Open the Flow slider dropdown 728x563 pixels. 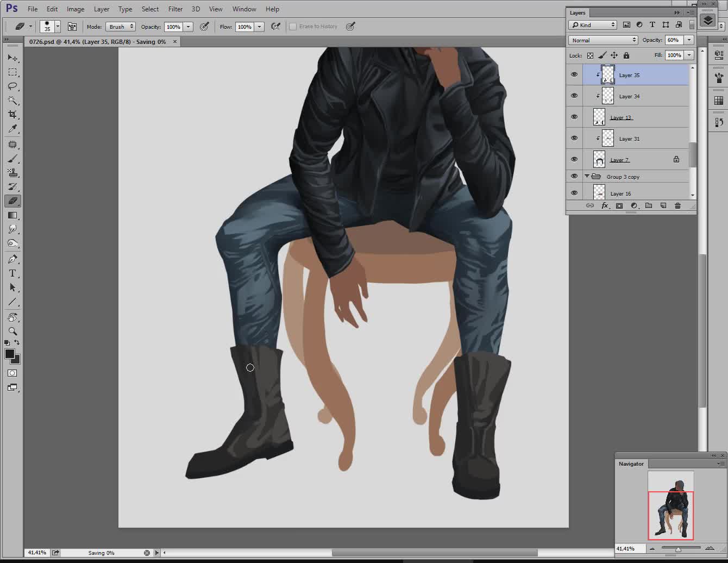(x=260, y=27)
